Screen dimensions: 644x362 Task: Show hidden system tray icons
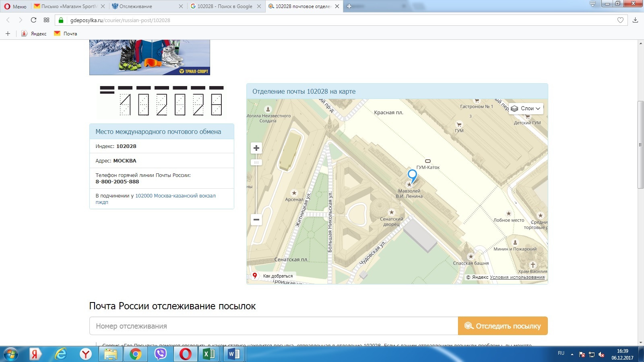[x=572, y=354]
